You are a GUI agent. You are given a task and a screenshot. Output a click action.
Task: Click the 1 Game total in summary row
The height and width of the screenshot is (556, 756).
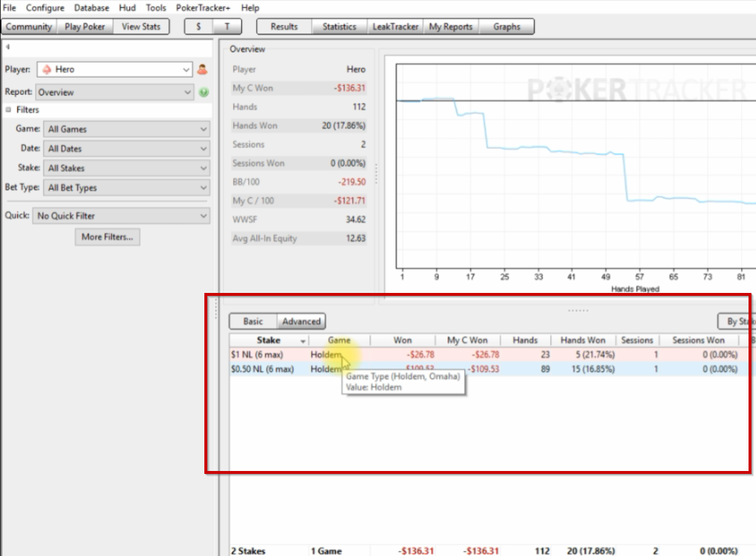[327, 551]
